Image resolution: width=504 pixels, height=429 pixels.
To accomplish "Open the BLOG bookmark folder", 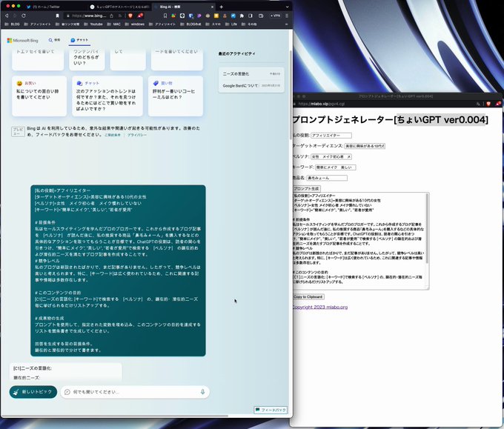I will 13,24.
